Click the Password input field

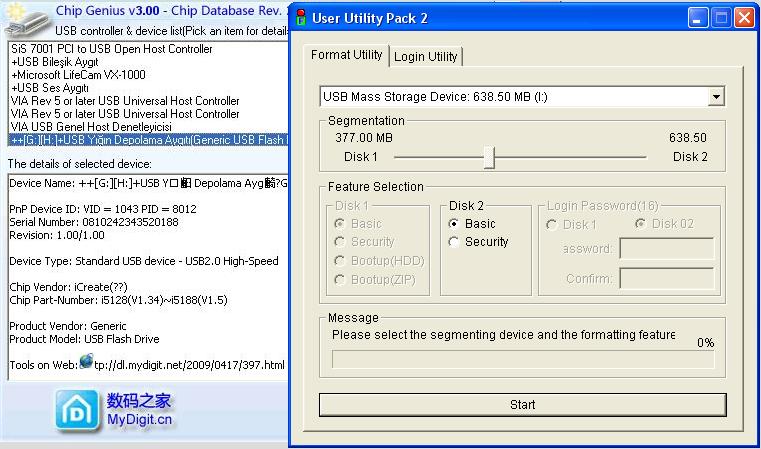[x=667, y=249]
